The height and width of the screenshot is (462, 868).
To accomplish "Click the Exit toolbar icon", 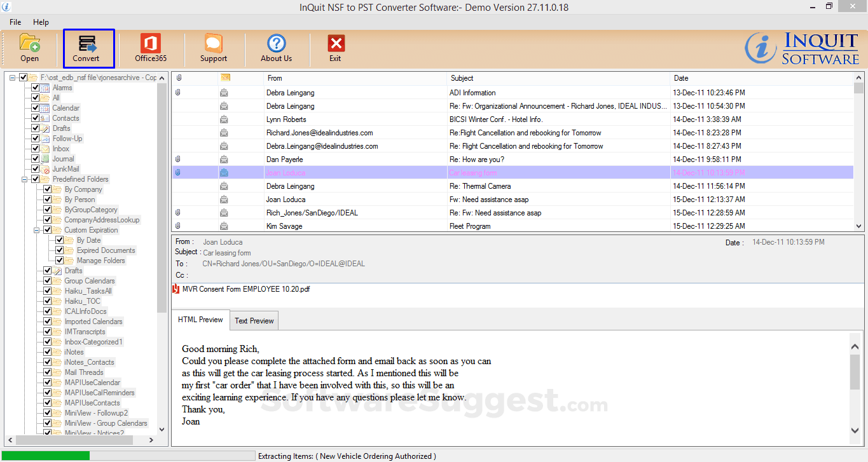I will 335,48.
